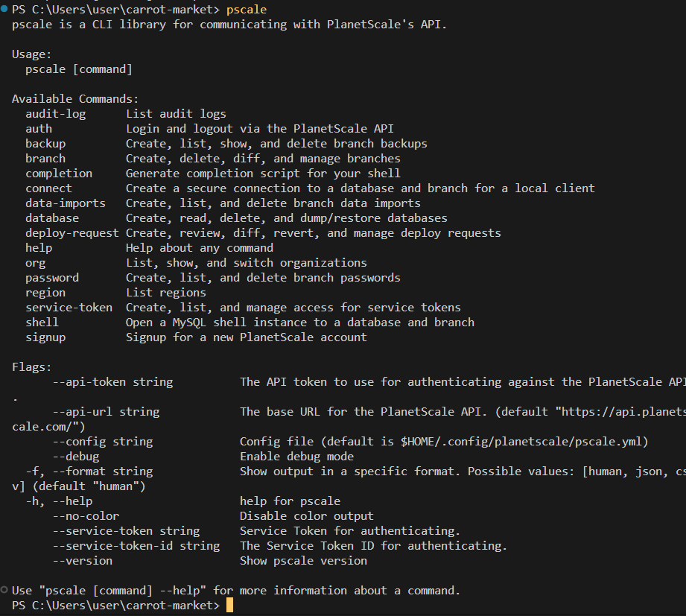Click the '--debug' flag text

[x=76, y=457]
